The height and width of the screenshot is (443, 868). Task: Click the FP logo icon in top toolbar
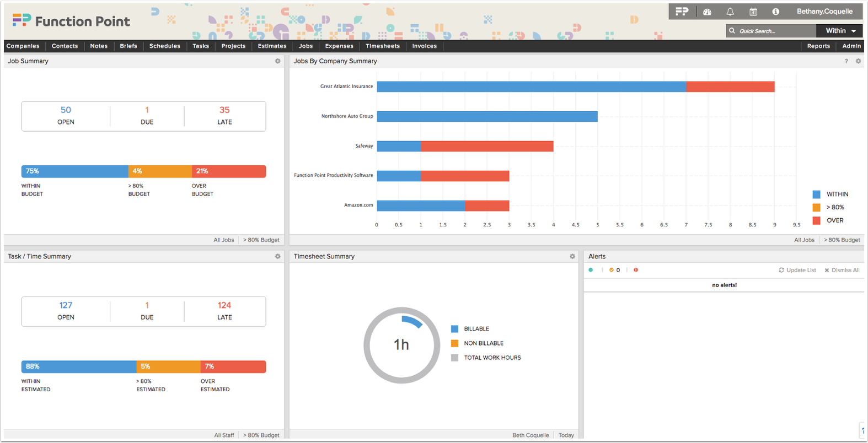[x=682, y=11]
